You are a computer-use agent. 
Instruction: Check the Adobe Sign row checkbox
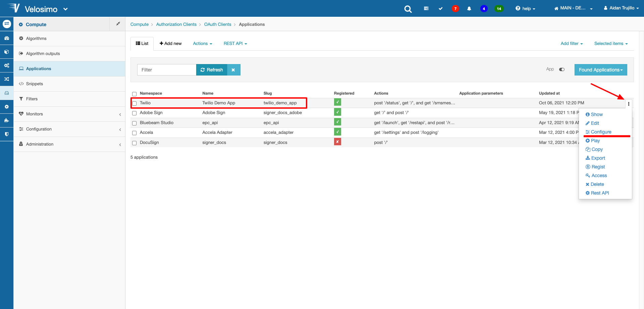pos(134,113)
